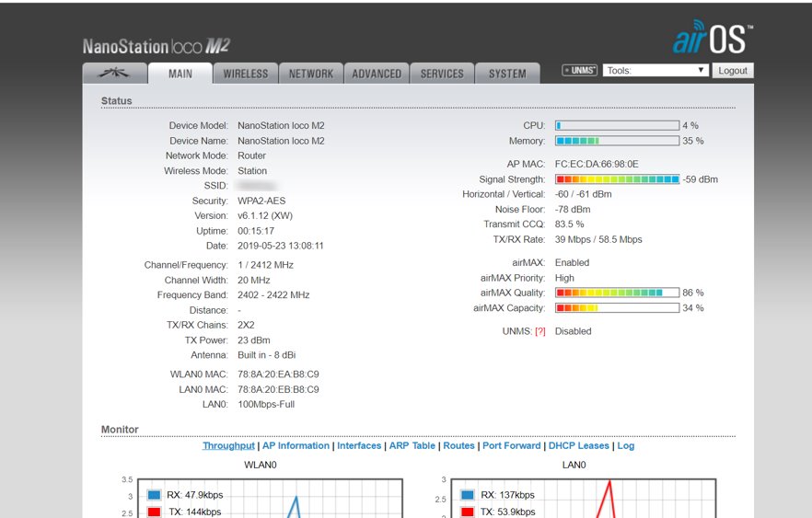
Task: Click the airMAX Priority value High
Action: pyautogui.click(x=564, y=278)
